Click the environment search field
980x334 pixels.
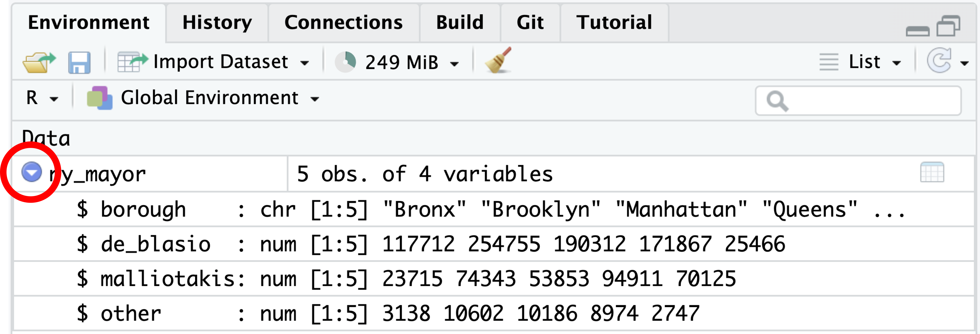click(858, 101)
